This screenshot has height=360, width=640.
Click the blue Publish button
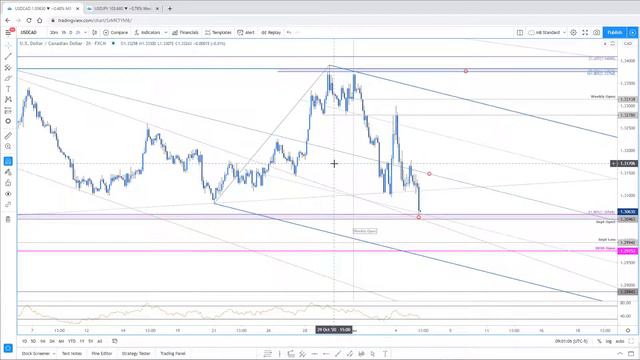click(x=615, y=32)
